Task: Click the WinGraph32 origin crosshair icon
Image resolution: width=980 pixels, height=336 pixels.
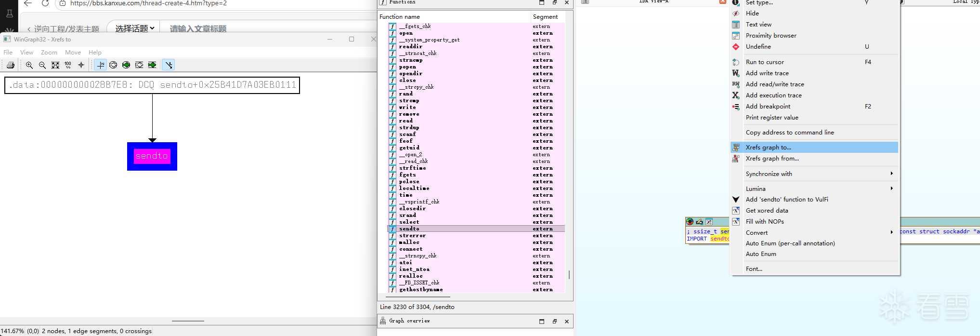Action: 81,65
